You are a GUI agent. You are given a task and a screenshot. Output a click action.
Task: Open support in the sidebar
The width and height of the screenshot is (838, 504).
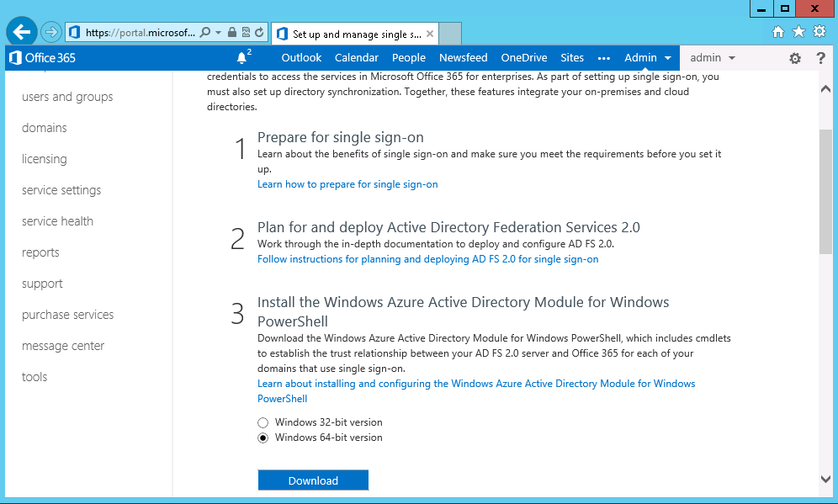click(x=42, y=284)
